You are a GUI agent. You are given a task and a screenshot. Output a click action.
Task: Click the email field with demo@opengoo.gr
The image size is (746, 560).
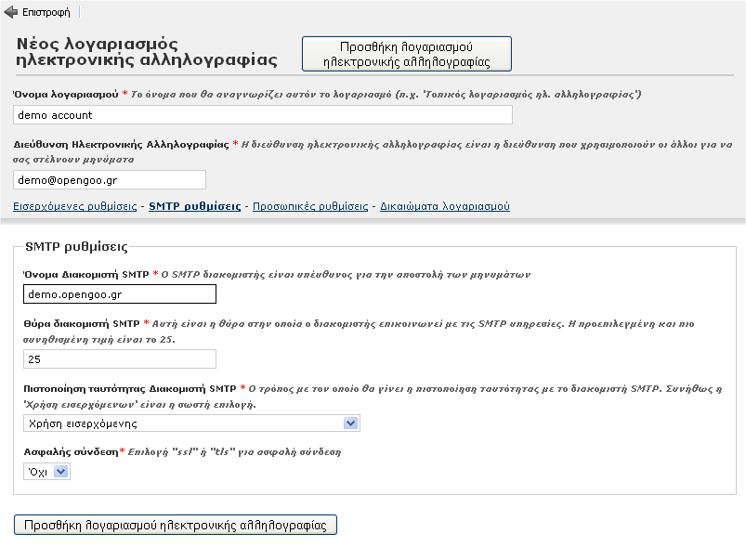[x=110, y=179]
